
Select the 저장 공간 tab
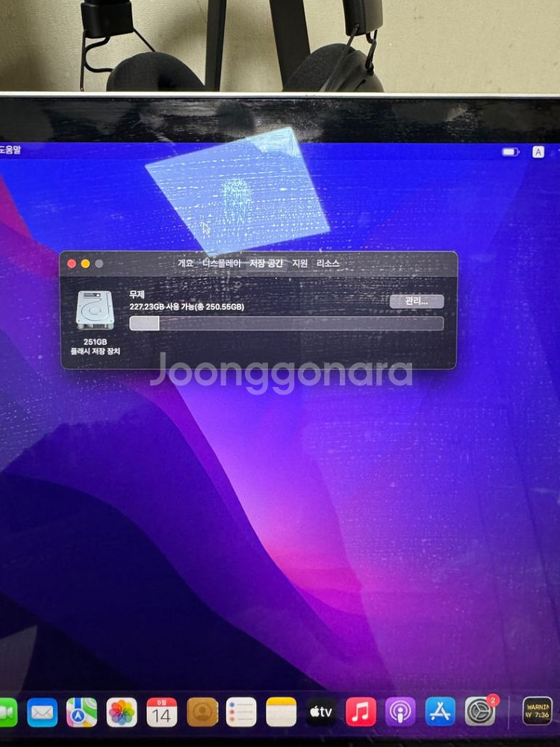click(267, 263)
